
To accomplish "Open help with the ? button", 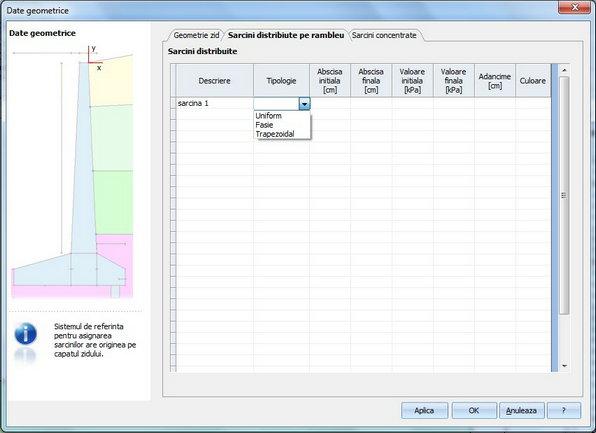I will 564,411.
